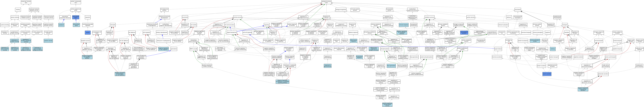
Task: Select the 'acute-phase response' node
Action: (359, 57)
